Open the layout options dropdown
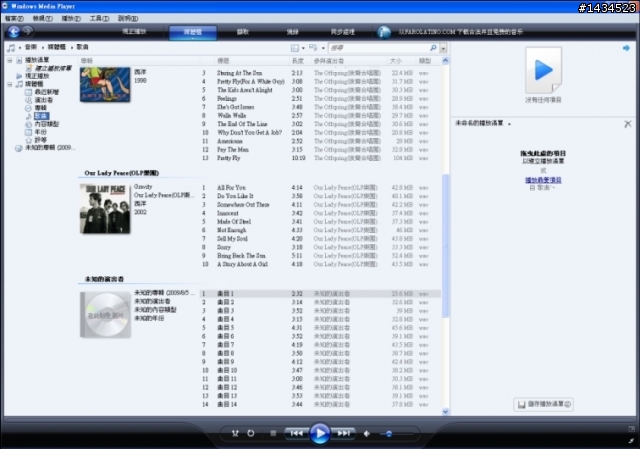The height and width of the screenshot is (449, 640). click(x=303, y=48)
